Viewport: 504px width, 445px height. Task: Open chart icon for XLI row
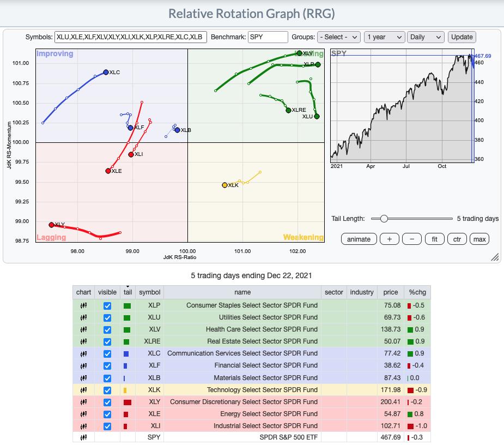point(83,426)
